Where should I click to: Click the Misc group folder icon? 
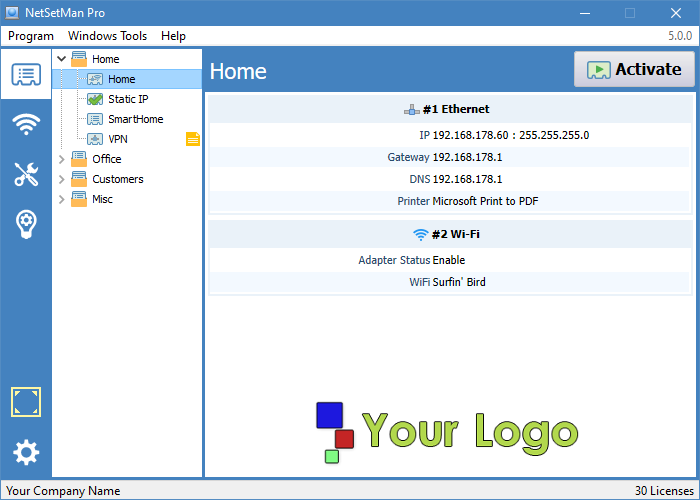pos(79,199)
